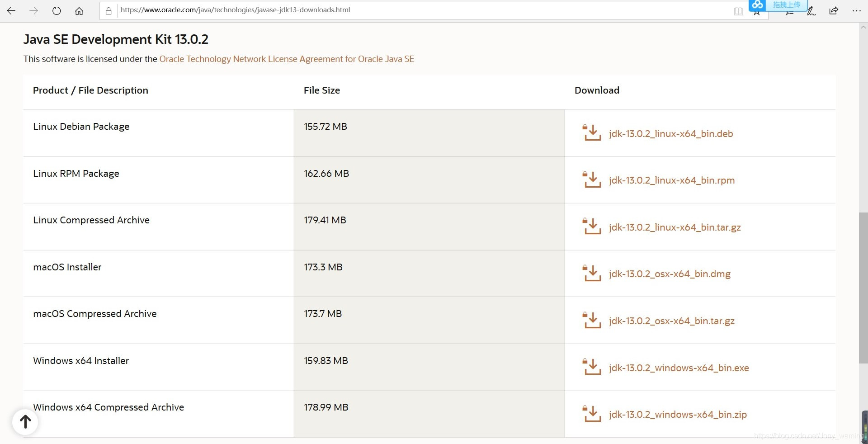Click the 179.41 MB file size
This screenshot has width=868, height=444.
pyautogui.click(x=325, y=220)
